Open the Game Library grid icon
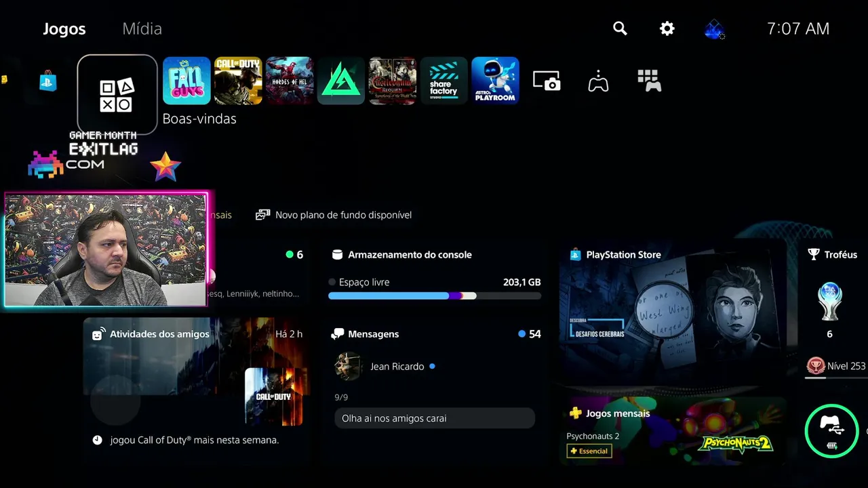This screenshot has height=488, width=868. (650, 81)
